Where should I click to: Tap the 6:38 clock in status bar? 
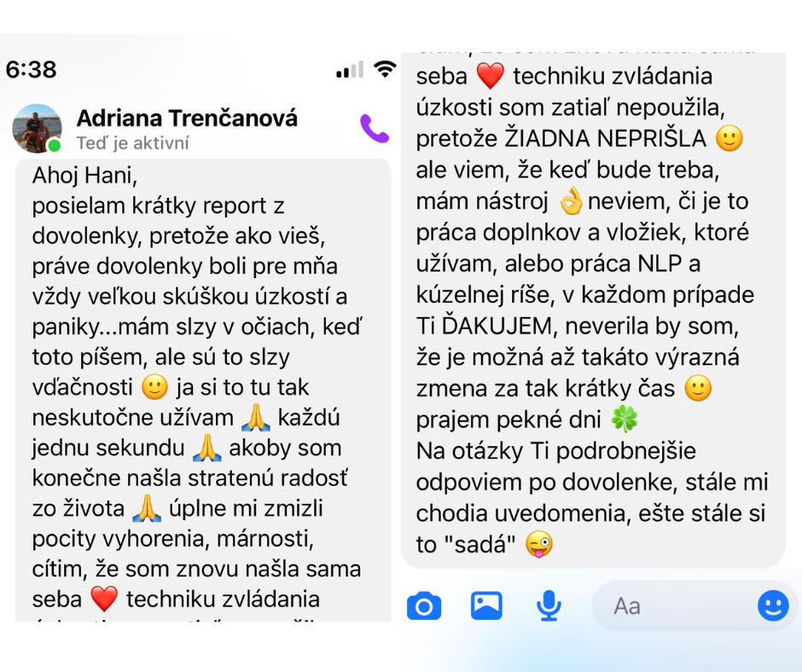click(32, 70)
